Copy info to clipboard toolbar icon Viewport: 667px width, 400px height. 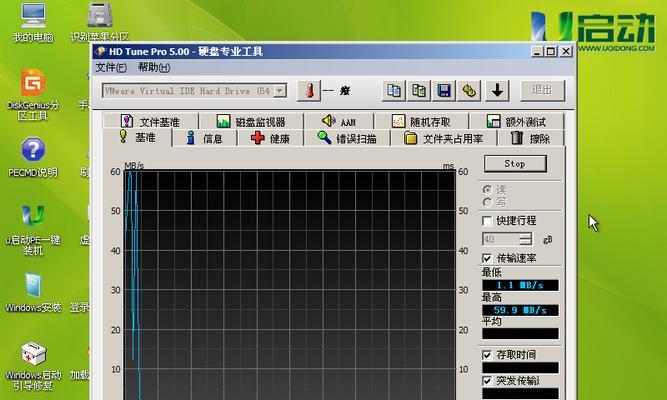[x=394, y=91]
